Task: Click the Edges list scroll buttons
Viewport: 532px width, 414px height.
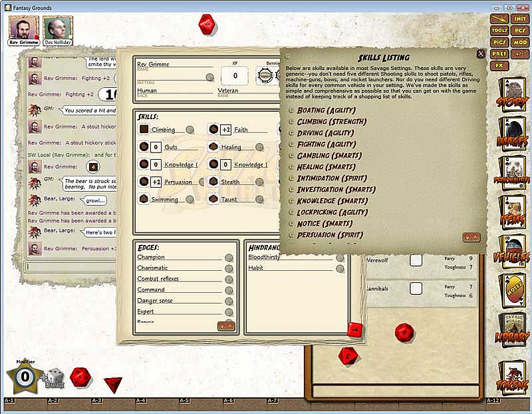Action: pyautogui.click(x=226, y=326)
